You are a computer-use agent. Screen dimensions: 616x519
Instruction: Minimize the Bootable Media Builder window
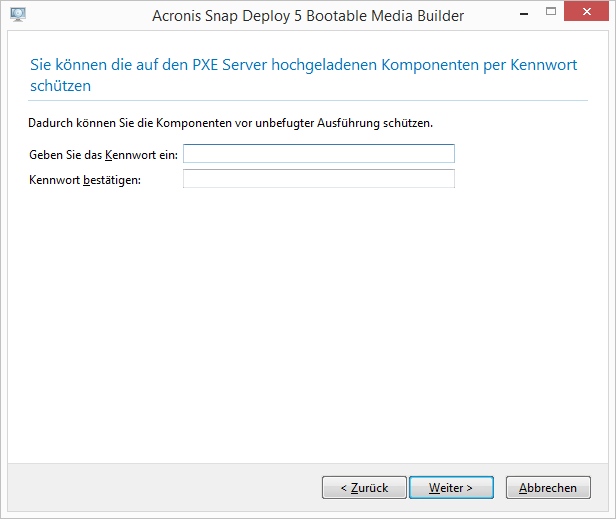tap(524, 13)
